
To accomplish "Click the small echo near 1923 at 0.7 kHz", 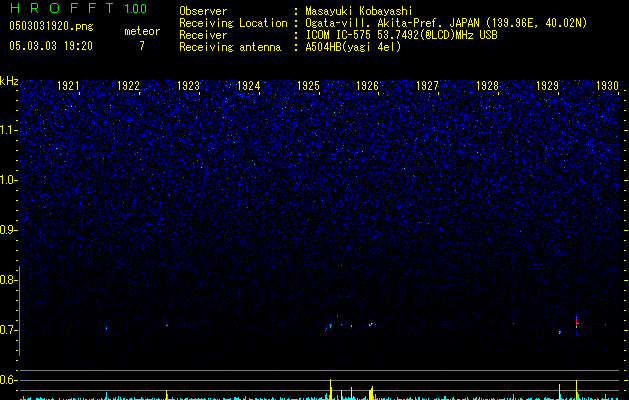I will tap(166, 325).
